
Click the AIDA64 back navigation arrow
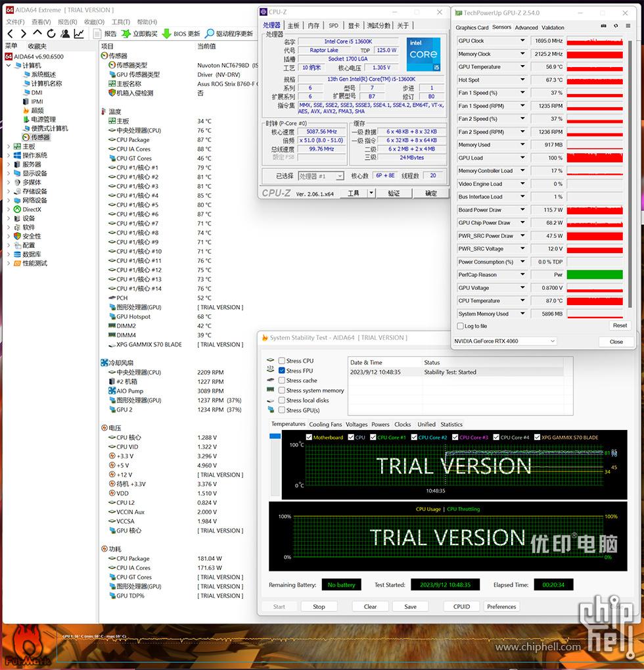pyautogui.click(x=11, y=34)
